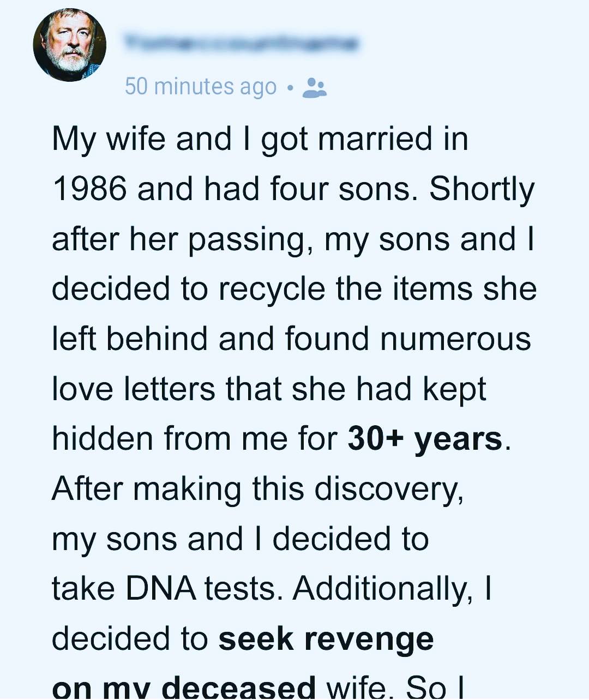589x700 pixels.
Task: Select the bold "30+ years" text
Action: (x=425, y=439)
